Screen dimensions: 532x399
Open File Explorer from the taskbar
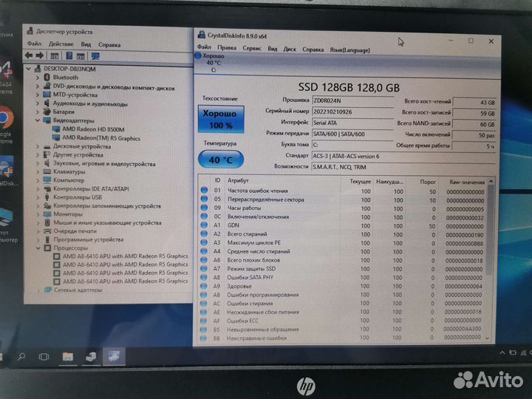pyautogui.click(x=67, y=357)
